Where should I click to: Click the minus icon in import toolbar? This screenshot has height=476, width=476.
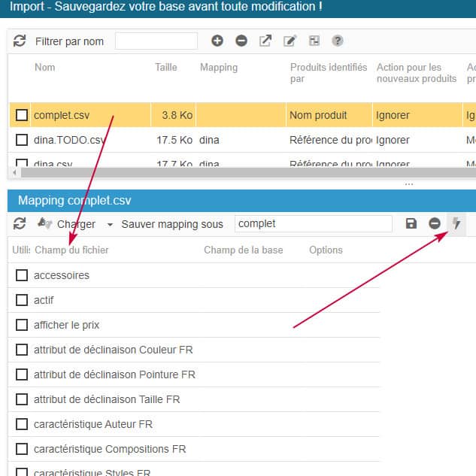point(241,41)
